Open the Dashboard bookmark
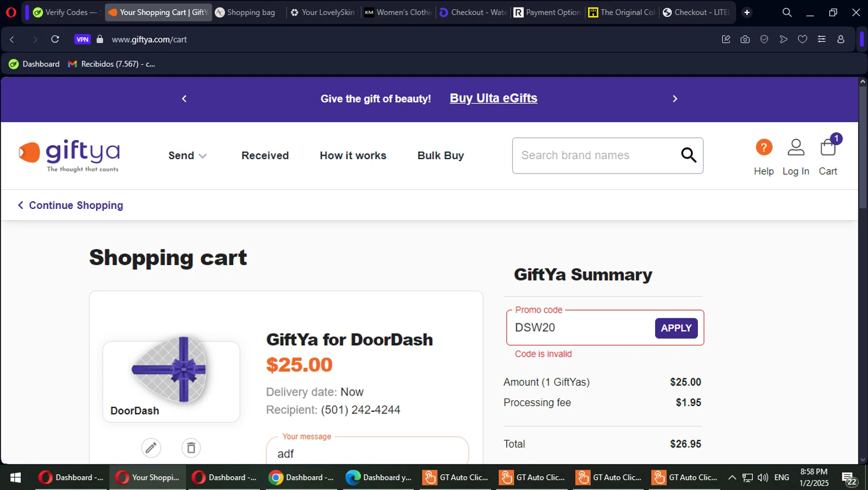Viewport: 868px width, 490px height. coord(34,64)
